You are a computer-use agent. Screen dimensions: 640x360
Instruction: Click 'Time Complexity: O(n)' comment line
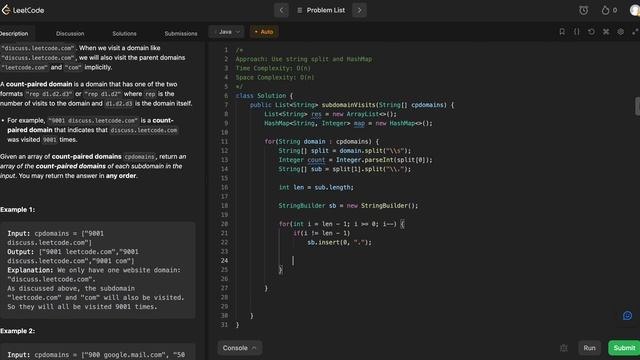(273, 68)
